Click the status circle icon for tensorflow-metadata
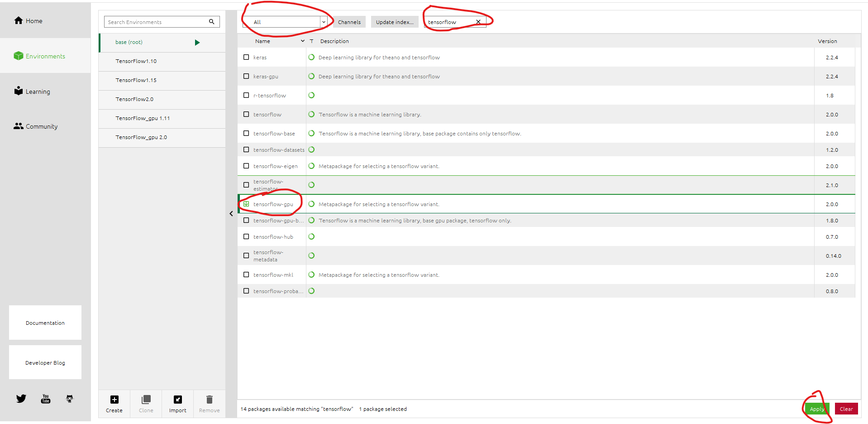The height and width of the screenshot is (424, 868). point(311,255)
